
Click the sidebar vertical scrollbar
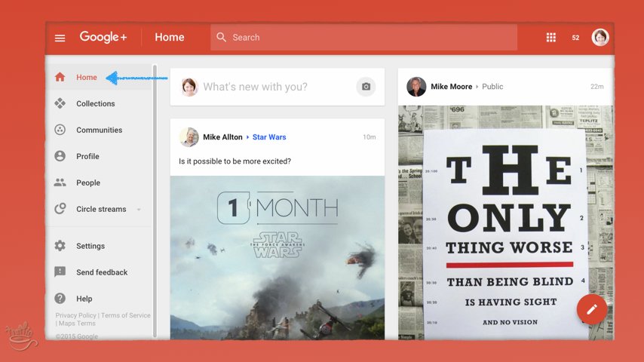click(155, 201)
